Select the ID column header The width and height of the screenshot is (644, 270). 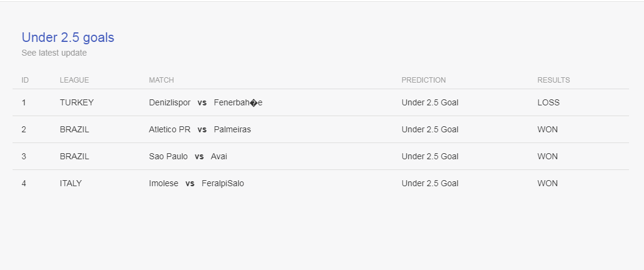point(25,80)
